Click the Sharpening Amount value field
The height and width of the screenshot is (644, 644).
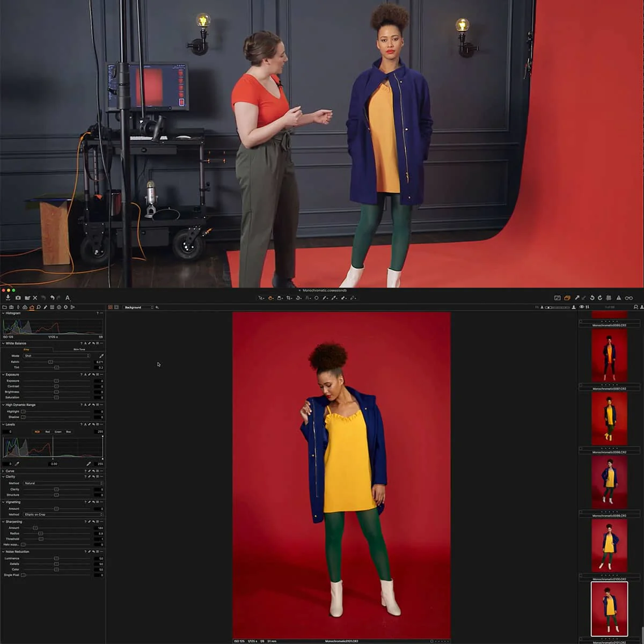point(99,528)
